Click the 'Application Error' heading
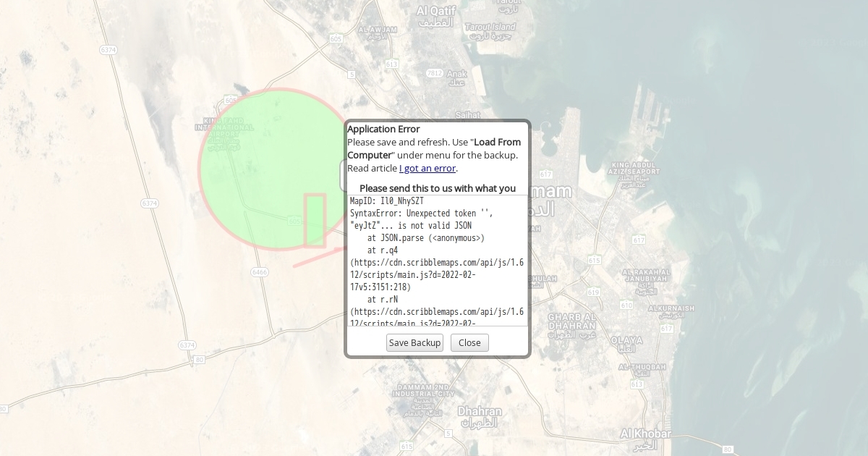The width and height of the screenshot is (868, 456). [x=383, y=129]
